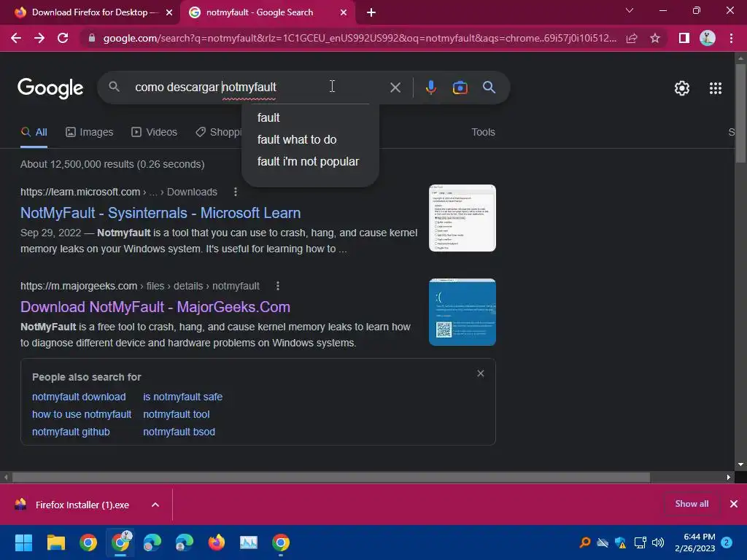Search 'notmyfault bsod' related query
747x560 pixels.
tap(179, 432)
